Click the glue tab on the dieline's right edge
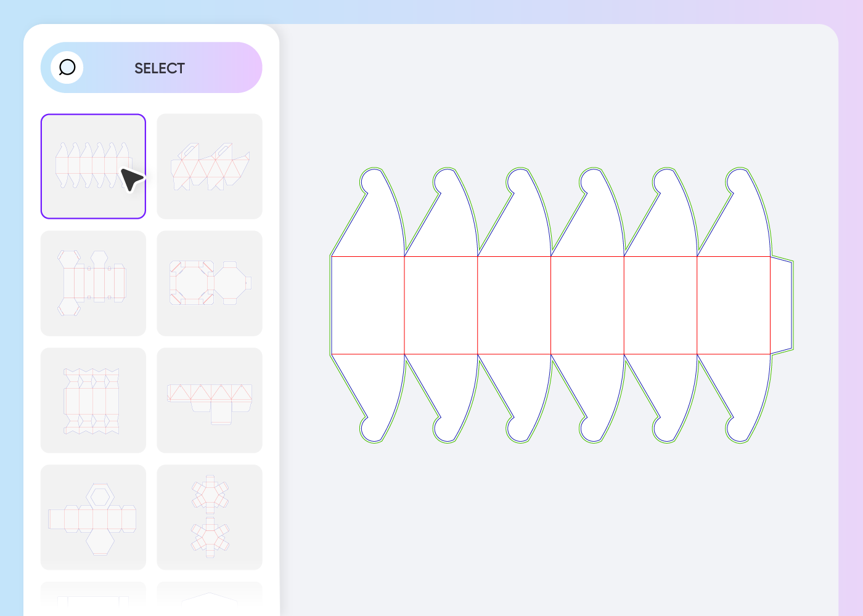The image size is (863, 616). (781, 306)
